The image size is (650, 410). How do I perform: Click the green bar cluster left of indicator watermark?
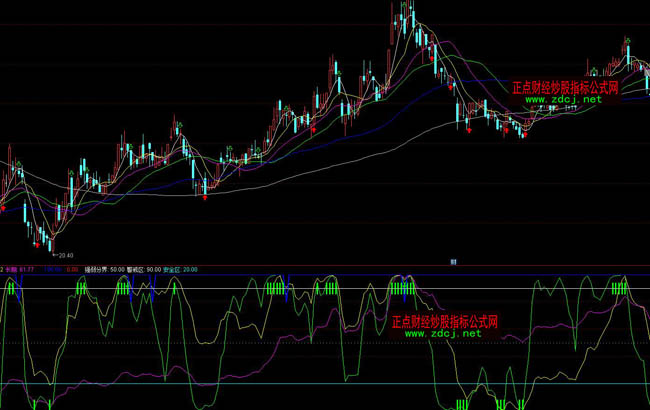[x=329, y=289]
